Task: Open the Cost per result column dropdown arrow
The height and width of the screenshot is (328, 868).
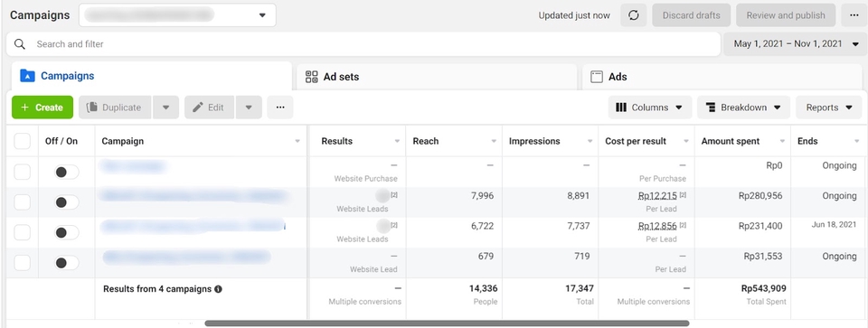Action: [686, 142]
